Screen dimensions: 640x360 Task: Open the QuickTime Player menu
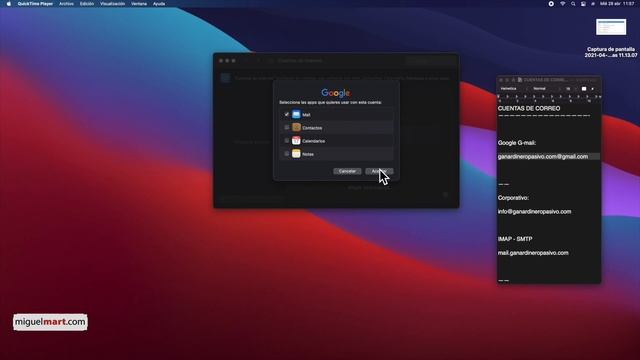35,4
